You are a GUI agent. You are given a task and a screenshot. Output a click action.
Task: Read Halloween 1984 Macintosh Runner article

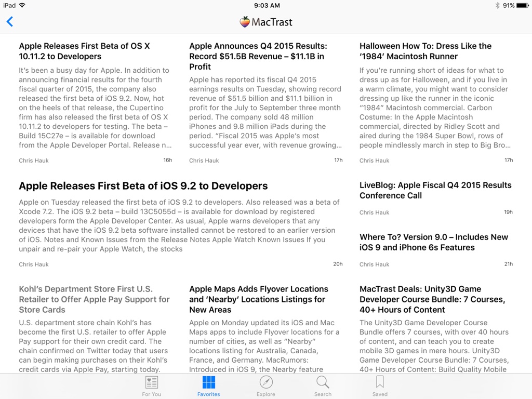pyautogui.click(x=425, y=51)
